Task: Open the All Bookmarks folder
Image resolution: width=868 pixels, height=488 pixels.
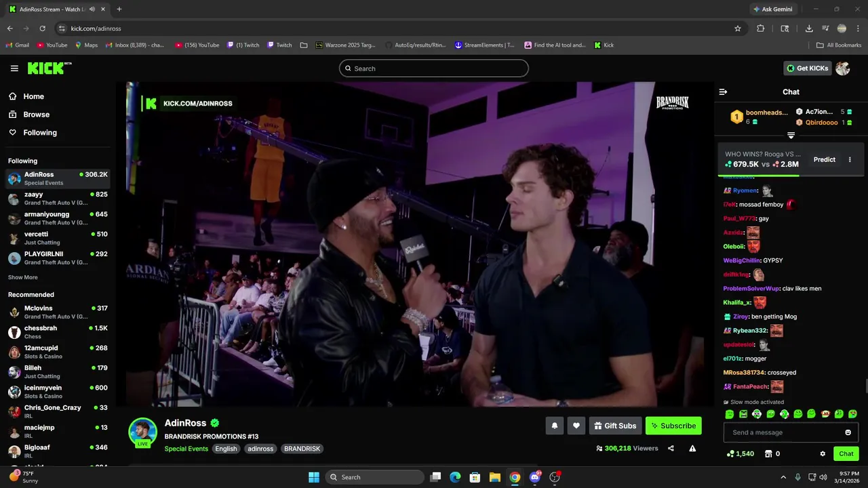Action: point(839,45)
